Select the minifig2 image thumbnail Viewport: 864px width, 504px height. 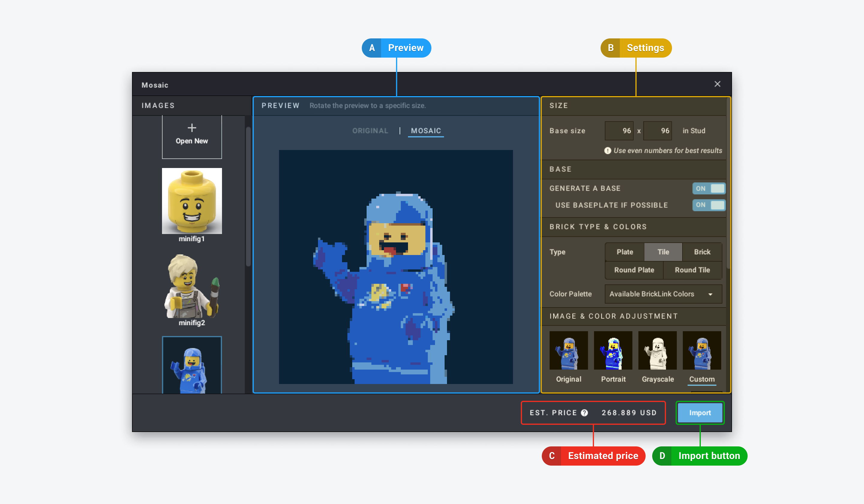tap(192, 286)
